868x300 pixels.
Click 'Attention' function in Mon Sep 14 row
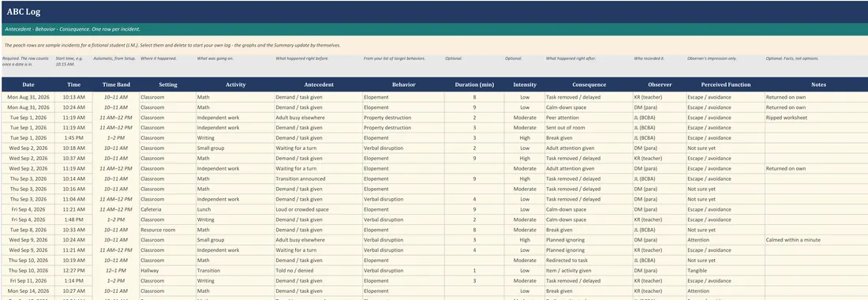(726, 291)
